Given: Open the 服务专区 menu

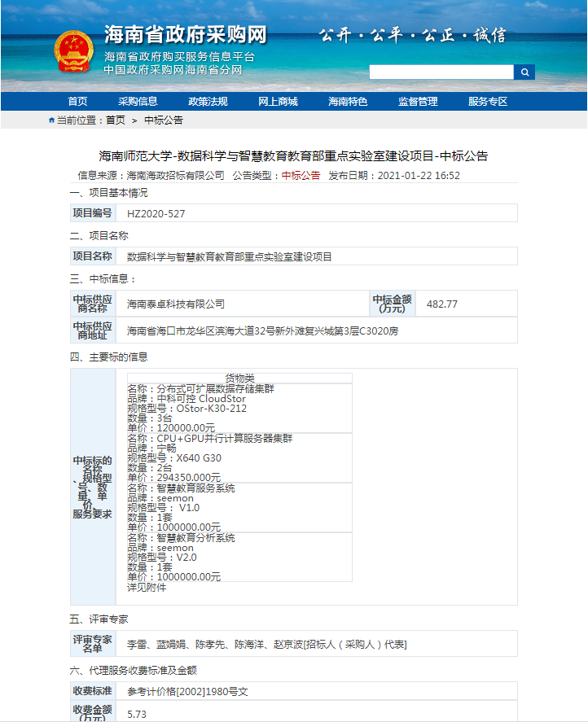Looking at the screenshot, I should (x=488, y=101).
